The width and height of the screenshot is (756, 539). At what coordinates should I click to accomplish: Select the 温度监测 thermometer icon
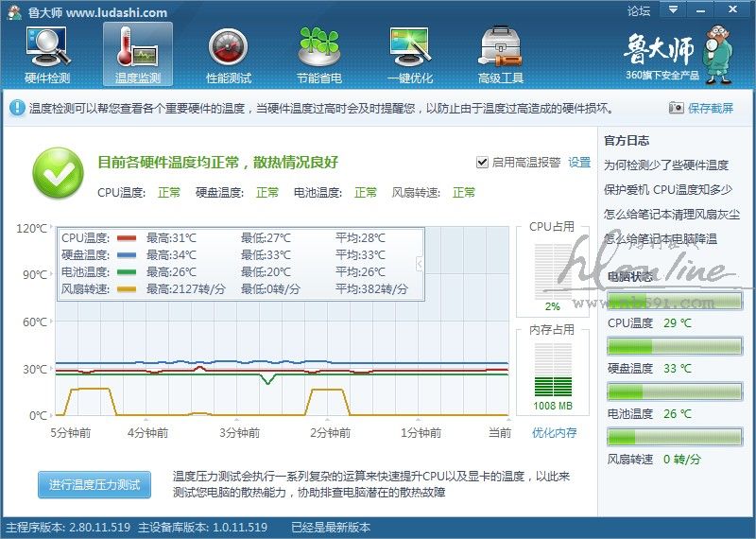pos(137,46)
